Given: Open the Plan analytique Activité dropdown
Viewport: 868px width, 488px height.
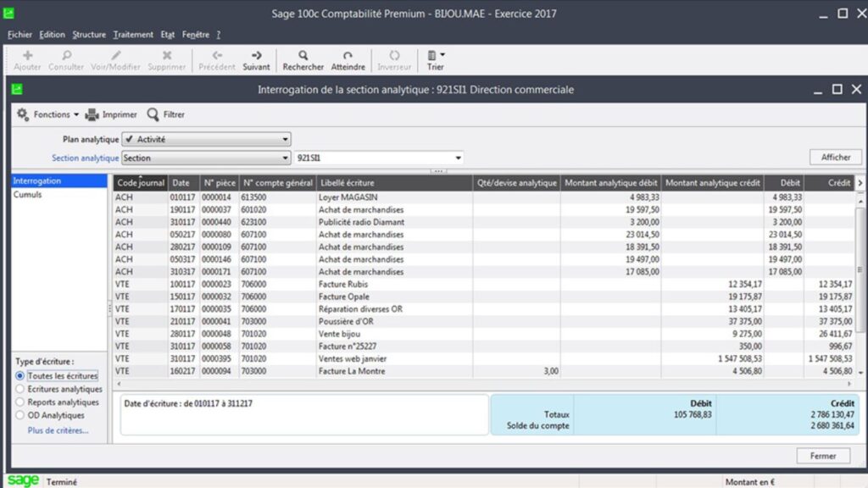Looking at the screenshot, I should [206, 140].
